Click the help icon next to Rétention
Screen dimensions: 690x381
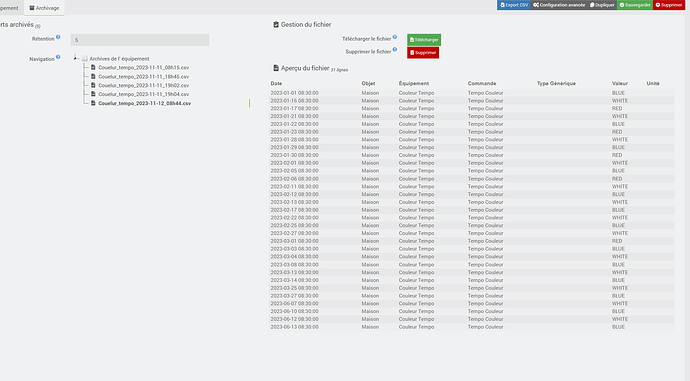tap(58, 37)
